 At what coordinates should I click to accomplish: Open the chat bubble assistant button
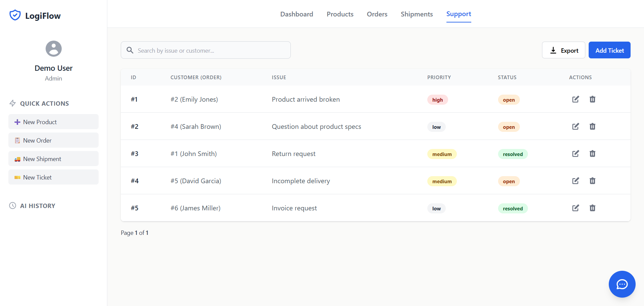(x=622, y=284)
